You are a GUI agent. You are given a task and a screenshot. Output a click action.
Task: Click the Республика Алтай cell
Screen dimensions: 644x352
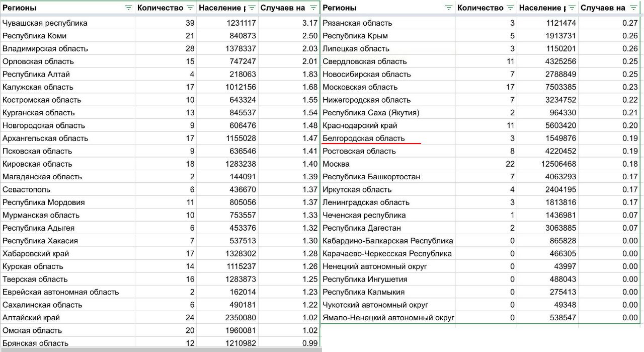pyautogui.click(x=67, y=74)
